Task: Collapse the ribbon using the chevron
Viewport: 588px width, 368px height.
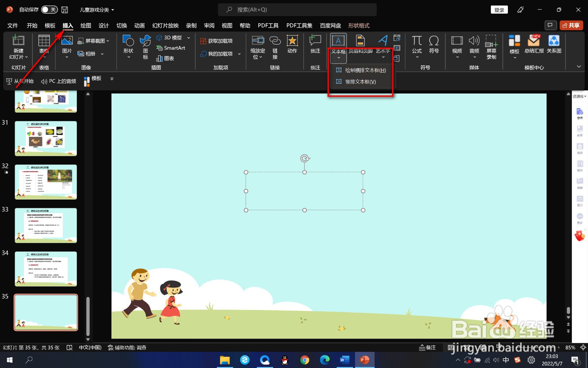Action: coord(579,67)
